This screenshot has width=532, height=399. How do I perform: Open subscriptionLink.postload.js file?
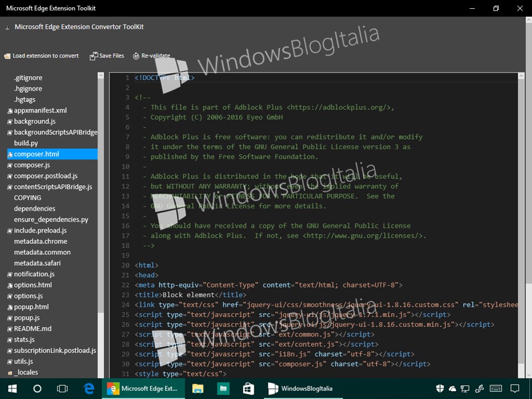point(52,350)
